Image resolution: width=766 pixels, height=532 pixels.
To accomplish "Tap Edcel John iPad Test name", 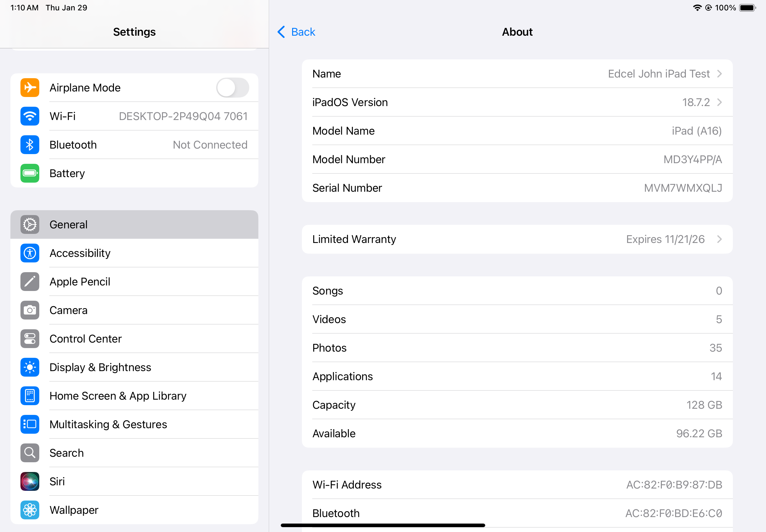I will 659,74.
